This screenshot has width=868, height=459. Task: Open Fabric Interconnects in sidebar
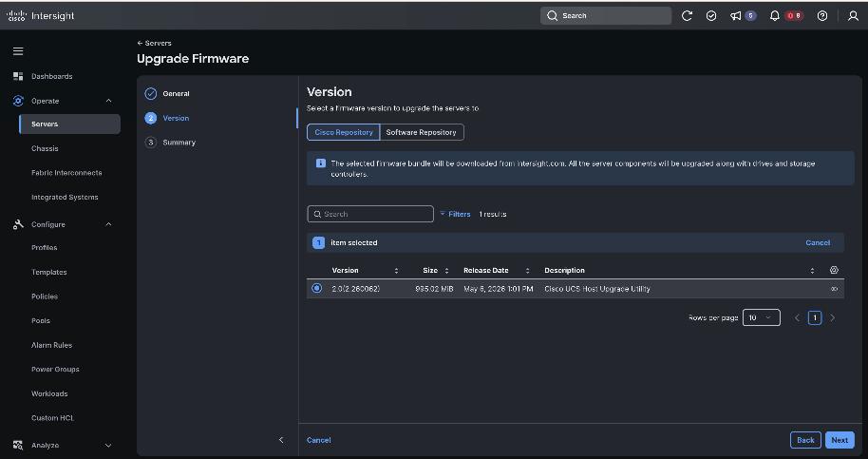pos(66,173)
